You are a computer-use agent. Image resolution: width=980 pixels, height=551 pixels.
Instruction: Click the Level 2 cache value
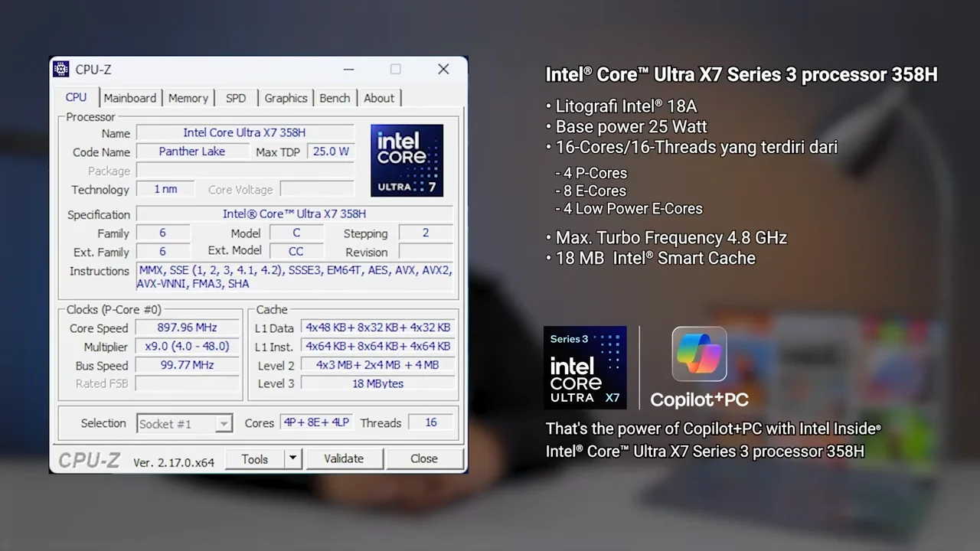click(378, 365)
